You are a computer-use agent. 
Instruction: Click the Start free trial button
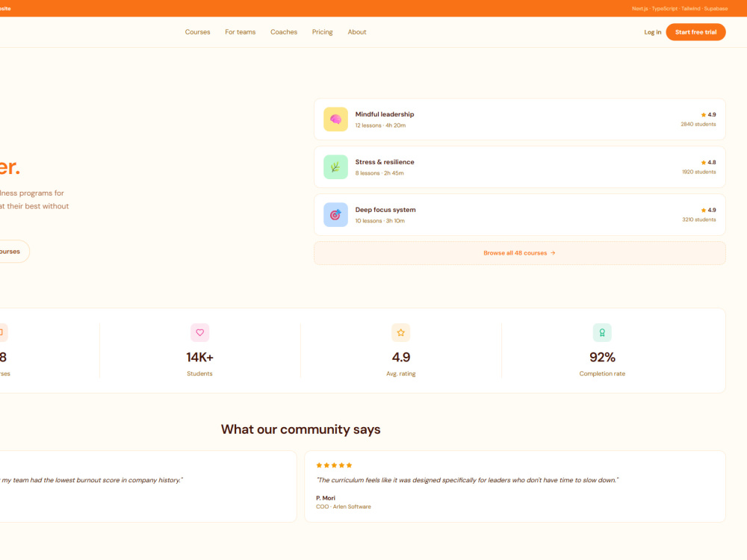(695, 32)
